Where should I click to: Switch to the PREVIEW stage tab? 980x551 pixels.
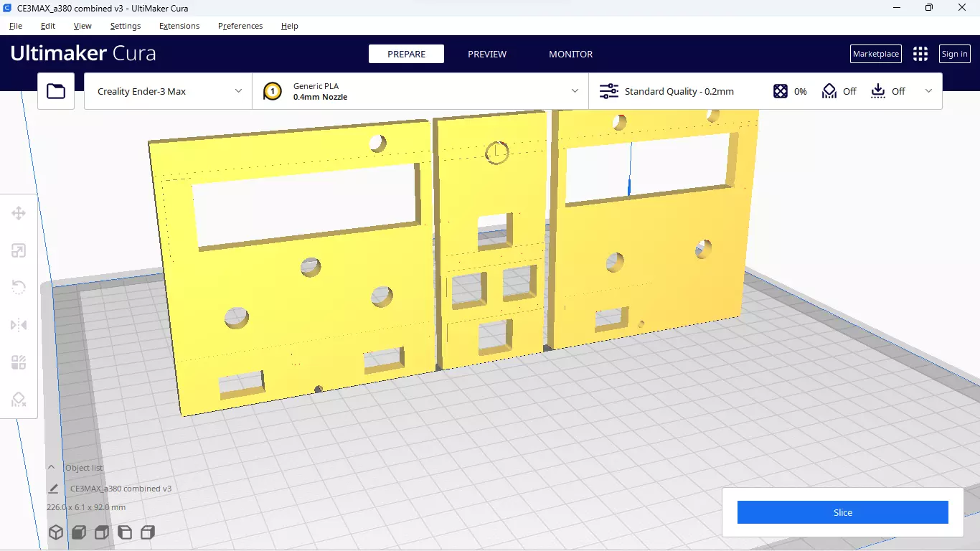coord(487,54)
